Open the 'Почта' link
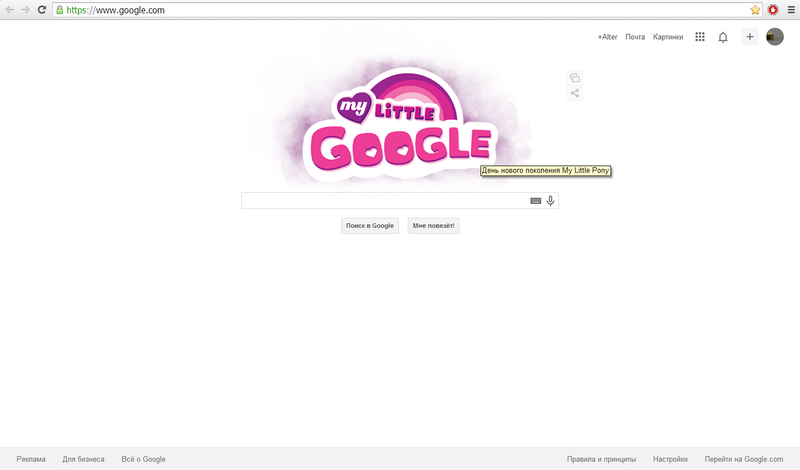 point(635,37)
